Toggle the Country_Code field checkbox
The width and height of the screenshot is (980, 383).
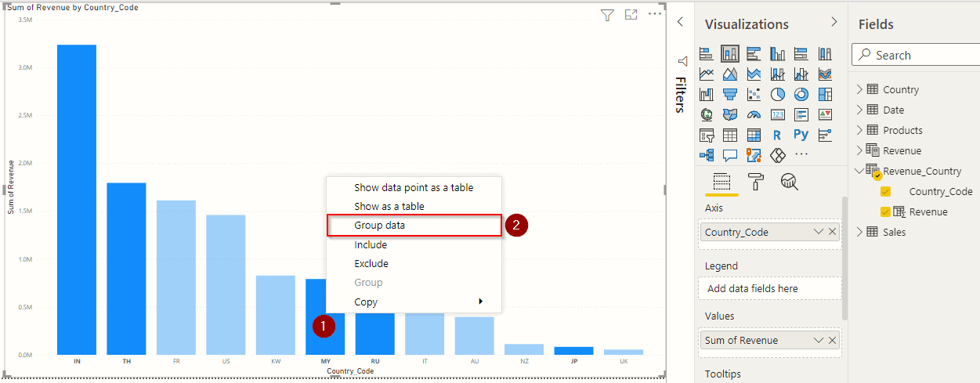point(886,191)
